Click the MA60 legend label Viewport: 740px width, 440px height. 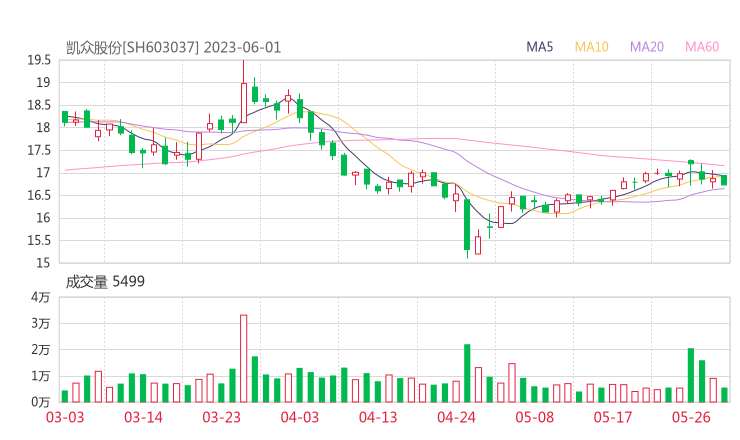702,47
